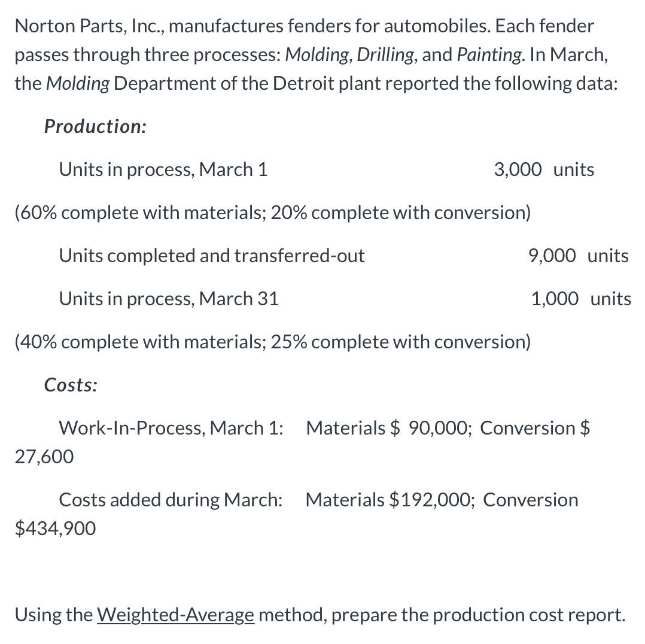The width and height of the screenshot is (645, 644).
Task: Click the $434,900 conversion amount
Action: (55, 528)
